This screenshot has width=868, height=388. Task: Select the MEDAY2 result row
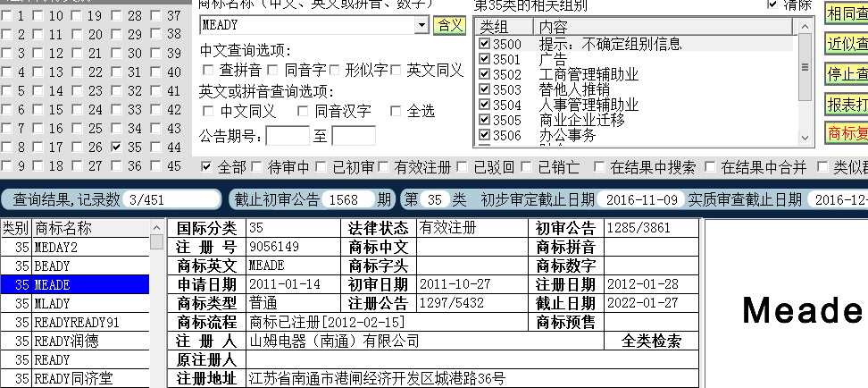pyautogui.click(x=75, y=248)
